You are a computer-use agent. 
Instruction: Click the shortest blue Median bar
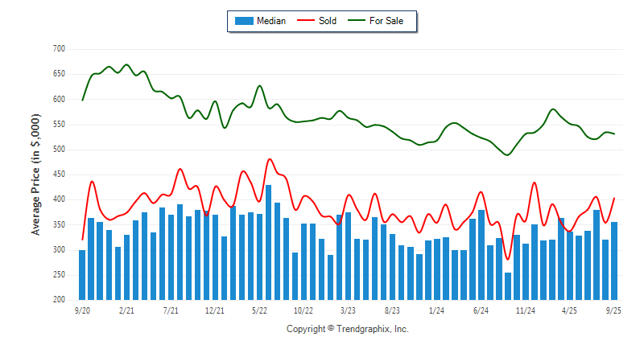point(508,286)
